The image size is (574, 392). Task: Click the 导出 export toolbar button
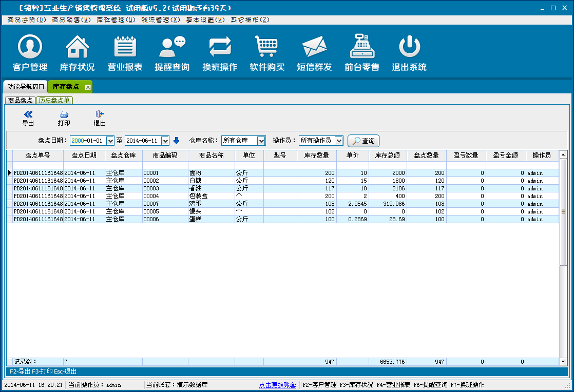point(28,118)
